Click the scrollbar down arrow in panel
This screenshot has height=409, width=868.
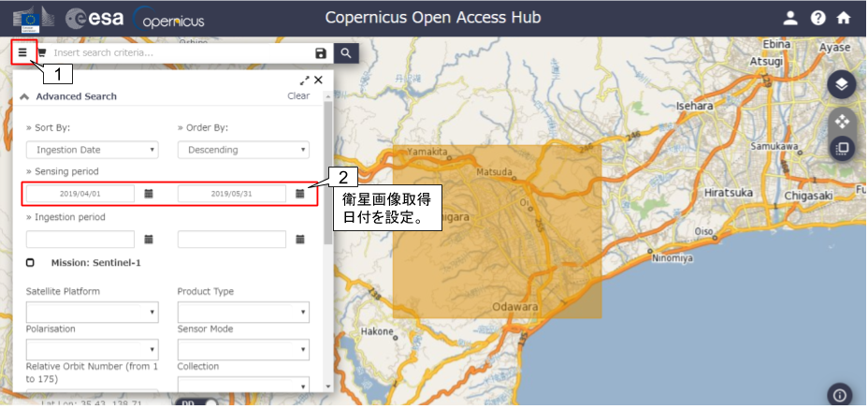click(327, 387)
